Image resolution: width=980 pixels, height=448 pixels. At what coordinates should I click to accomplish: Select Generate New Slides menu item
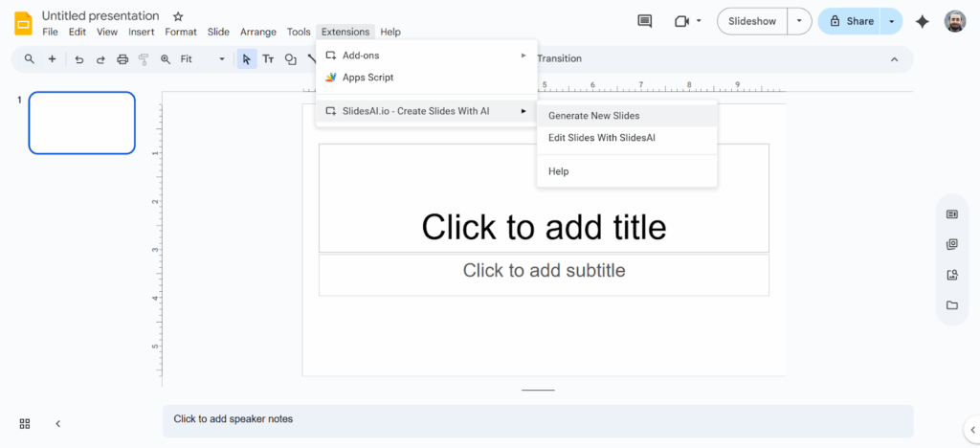[593, 116]
